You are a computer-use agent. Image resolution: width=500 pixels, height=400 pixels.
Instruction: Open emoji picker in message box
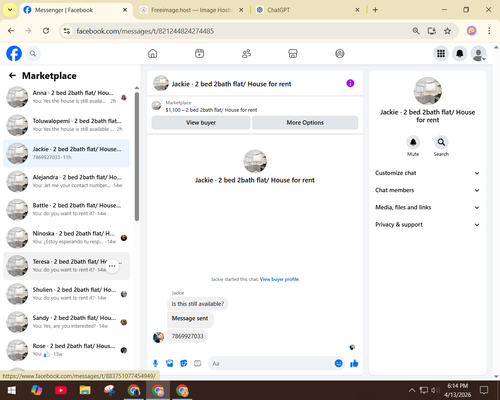(x=338, y=363)
